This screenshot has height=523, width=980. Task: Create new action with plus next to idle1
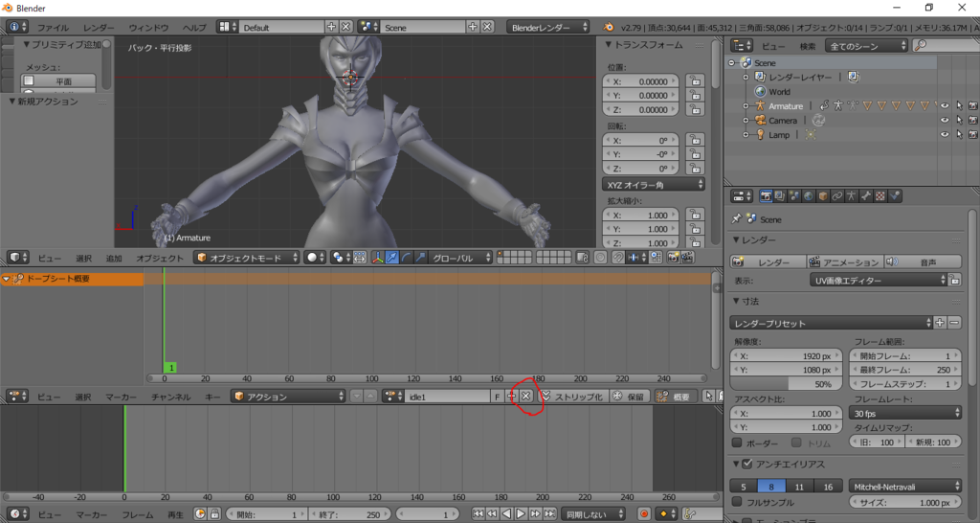[x=511, y=396]
